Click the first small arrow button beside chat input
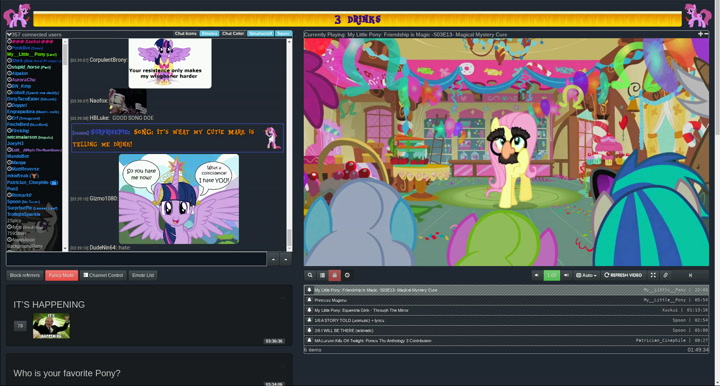Image resolution: width=720 pixels, height=386 pixels. [x=273, y=259]
